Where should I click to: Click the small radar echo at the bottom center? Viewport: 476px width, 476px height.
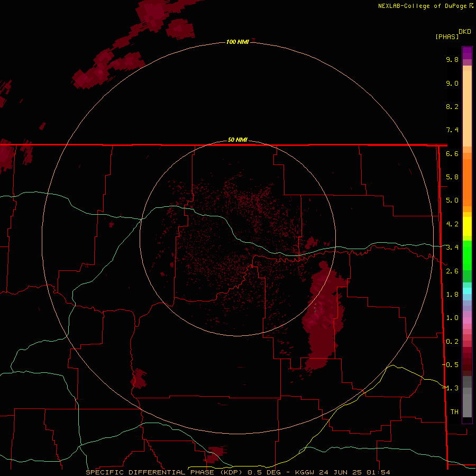215,454
